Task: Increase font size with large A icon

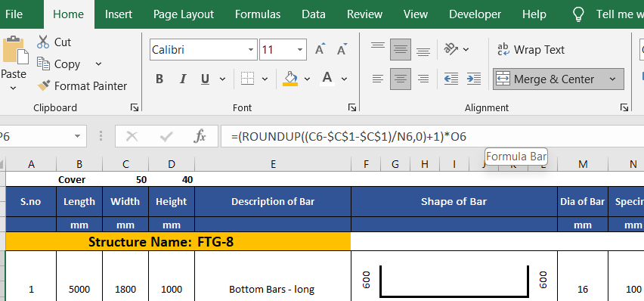Action: 320,50
